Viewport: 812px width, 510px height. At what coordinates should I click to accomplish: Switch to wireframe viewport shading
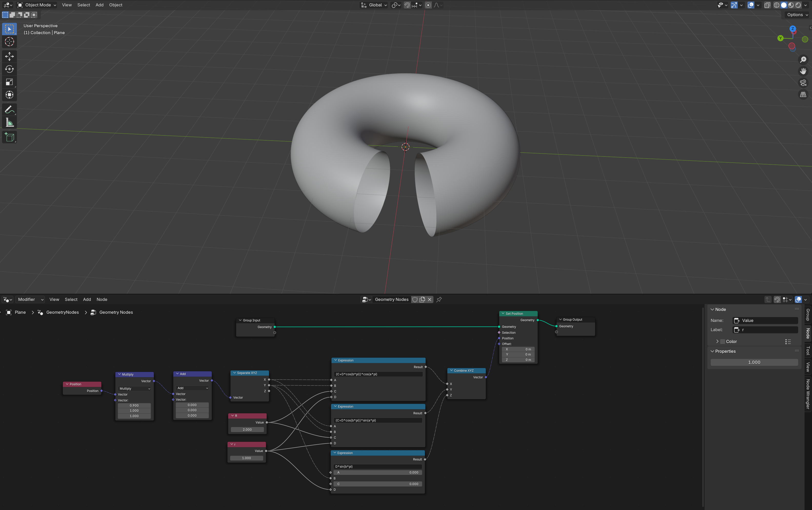point(776,5)
